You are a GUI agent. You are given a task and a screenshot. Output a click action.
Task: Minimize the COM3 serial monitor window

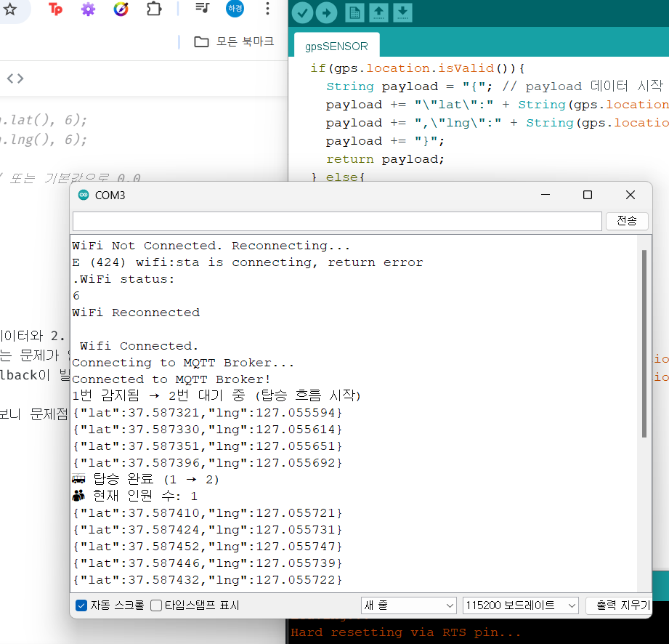[546, 195]
